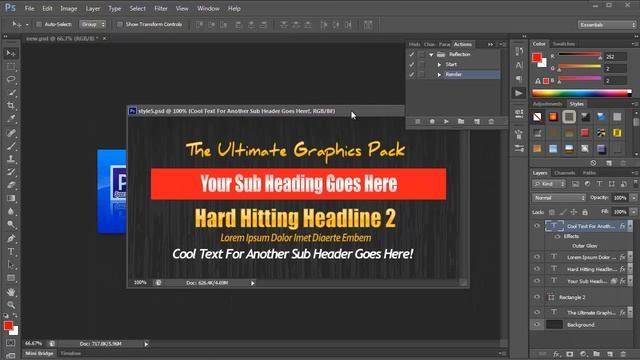Delete the selected action with trash icon

(491, 122)
